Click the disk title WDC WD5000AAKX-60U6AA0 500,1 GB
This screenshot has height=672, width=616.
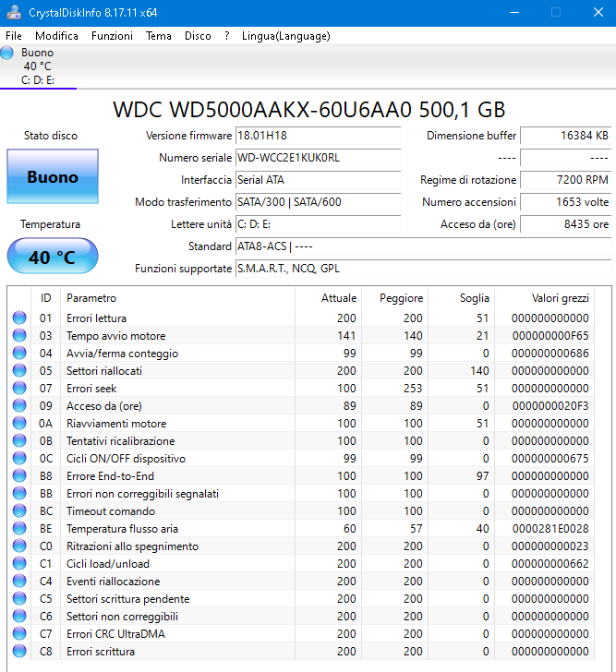click(x=309, y=110)
